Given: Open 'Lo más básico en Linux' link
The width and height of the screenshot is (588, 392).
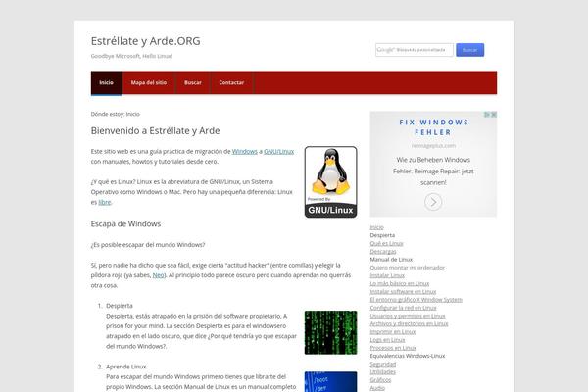Looking at the screenshot, I should pos(400,283).
